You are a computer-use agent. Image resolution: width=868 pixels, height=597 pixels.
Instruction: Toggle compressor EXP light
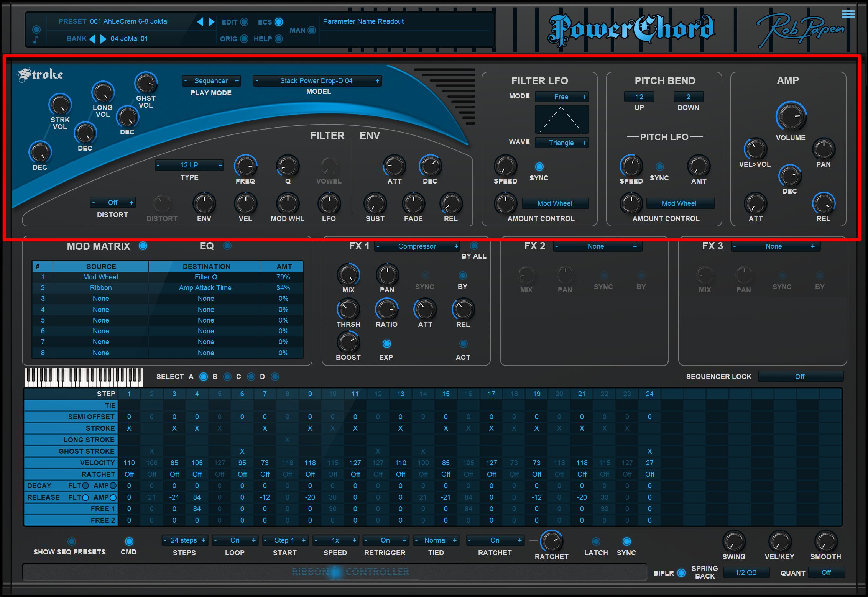coord(386,344)
